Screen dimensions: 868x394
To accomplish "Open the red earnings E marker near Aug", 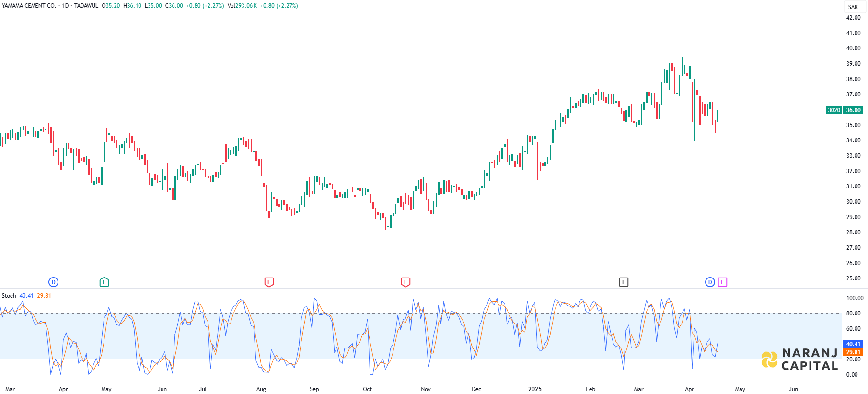I will tap(269, 282).
